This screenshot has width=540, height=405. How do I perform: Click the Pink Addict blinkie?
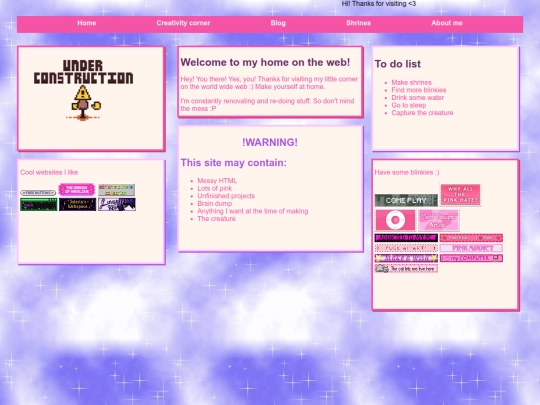click(x=471, y=248)
